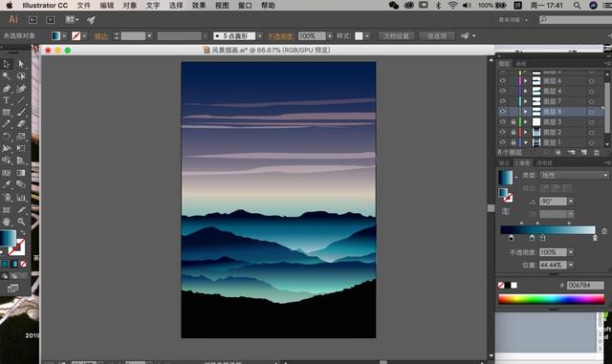Viewport: 612px width, 364px height.
Task: Click the delete gradient stop trash icon
Action: (604, 231)
